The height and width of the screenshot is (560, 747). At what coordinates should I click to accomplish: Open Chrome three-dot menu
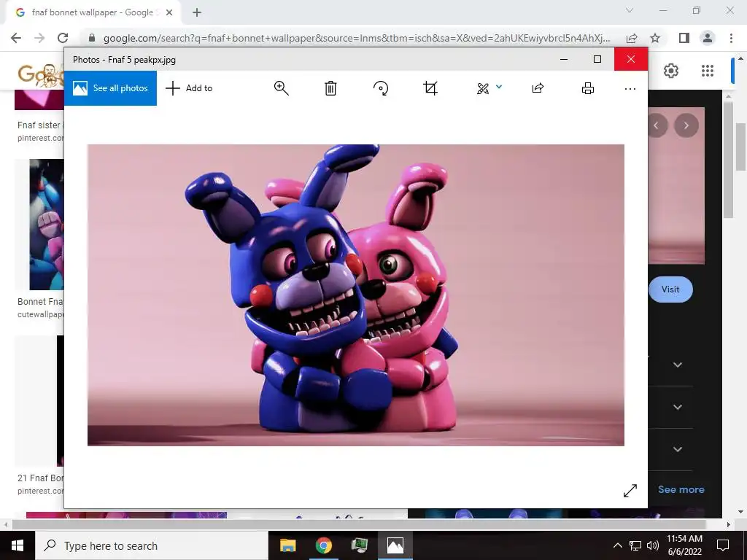tap(731, 38)
